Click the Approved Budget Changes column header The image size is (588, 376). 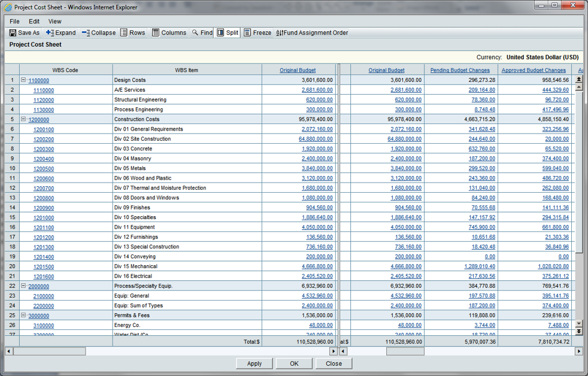coord(534,70)
